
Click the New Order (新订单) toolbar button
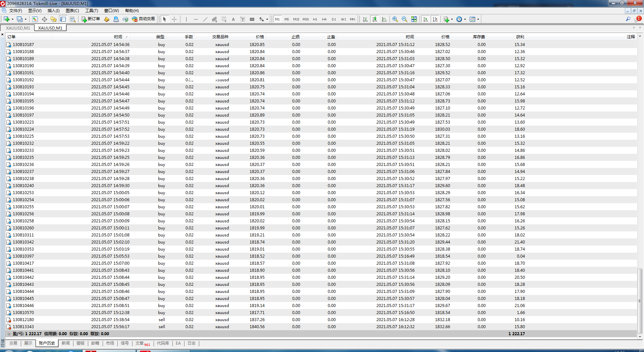[91, 19]
